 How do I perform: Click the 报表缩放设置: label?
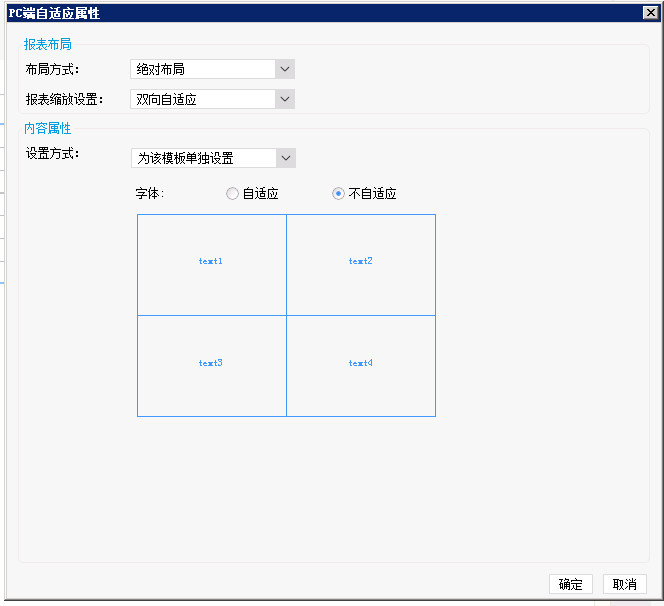[x=64, y=99]
